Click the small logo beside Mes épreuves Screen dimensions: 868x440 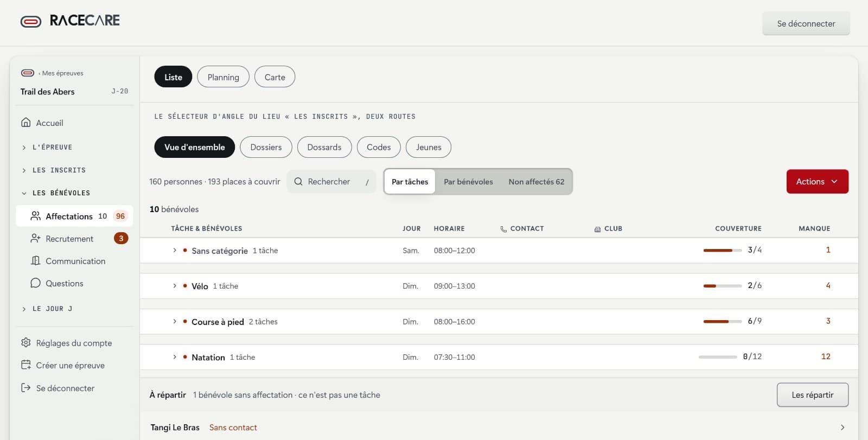(28, 73)
